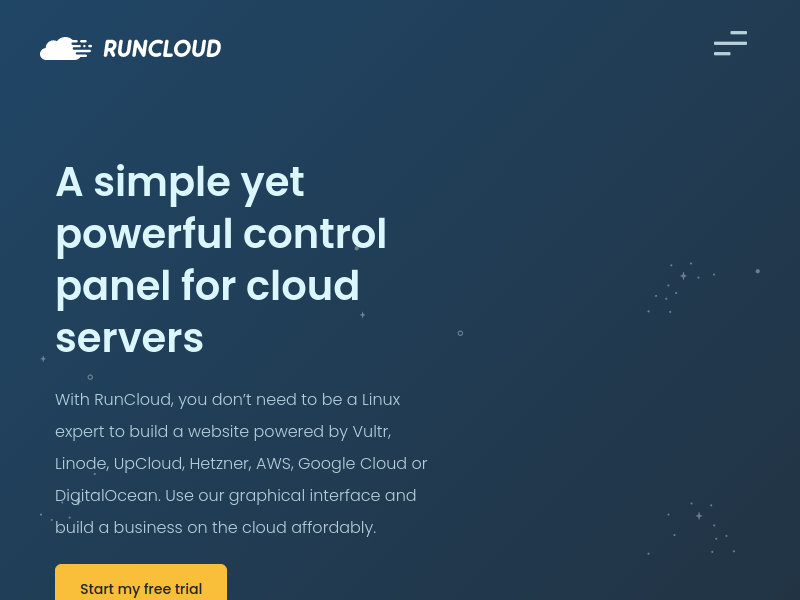
Task: Click the text 'build a business on the cloud affordably.'
Action: pyautogui.click(x=215, y=528)
